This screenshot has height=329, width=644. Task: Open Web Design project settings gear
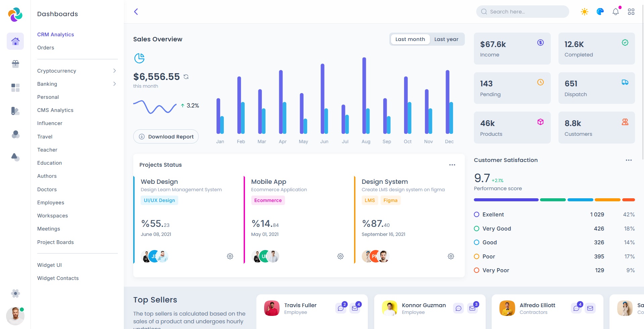tap(230, 256)
